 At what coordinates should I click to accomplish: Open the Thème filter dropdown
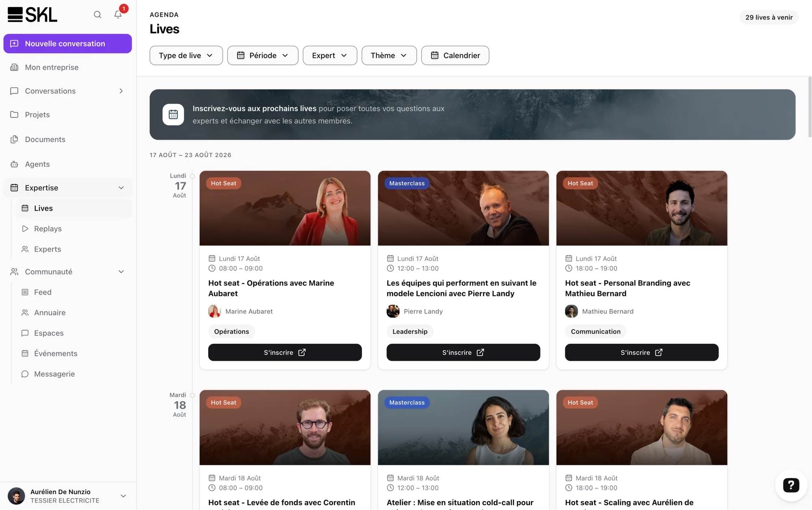389,55
